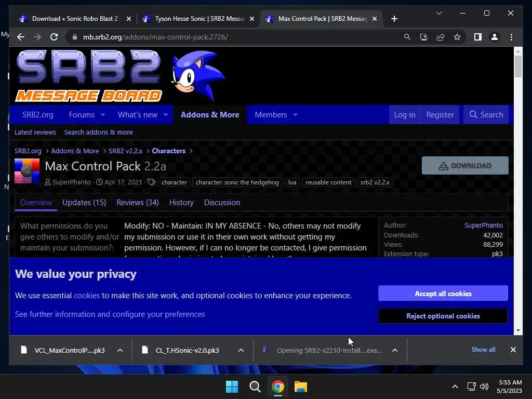Click the reusable content tag
This screenshot has height=399, width=532.
coord(328,182)
